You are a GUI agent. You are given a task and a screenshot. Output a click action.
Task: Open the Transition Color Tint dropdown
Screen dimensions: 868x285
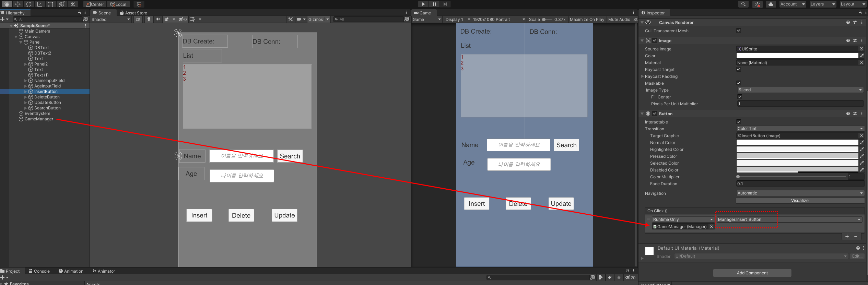tap(800, 129)
